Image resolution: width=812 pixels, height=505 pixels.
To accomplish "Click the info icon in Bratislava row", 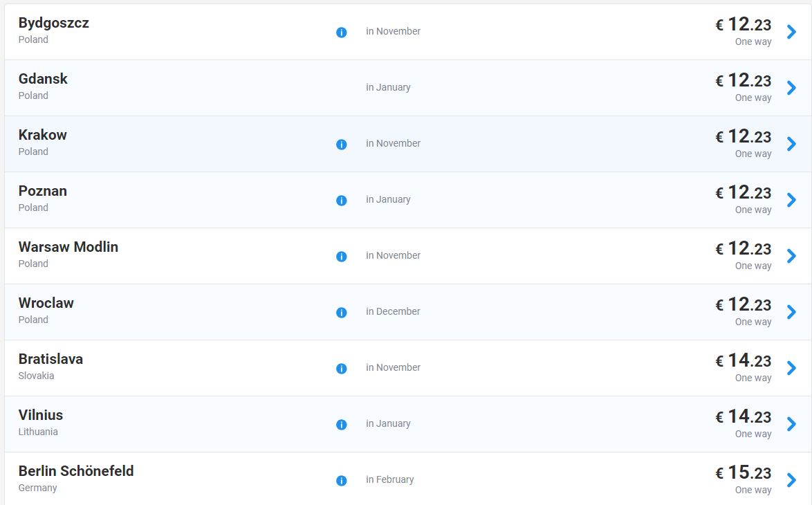I will 341,369.
